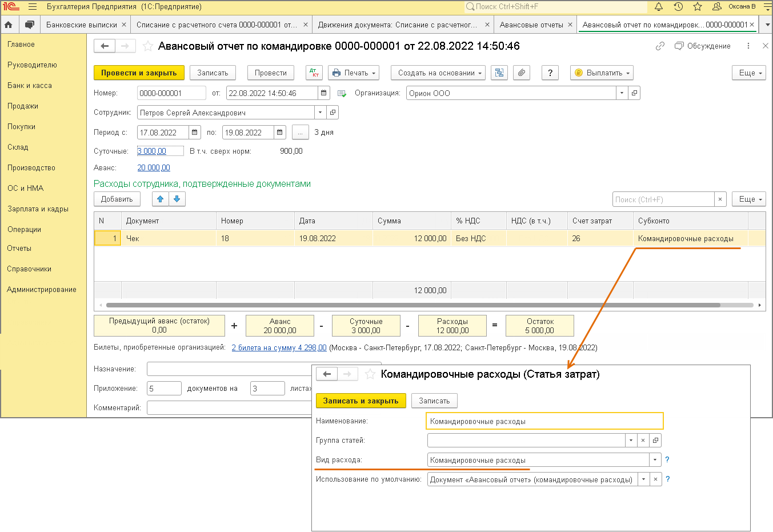Open the Аванс amount link 20 000,00
This screenshot has height=532, width=773.
(x=154, y=167)
